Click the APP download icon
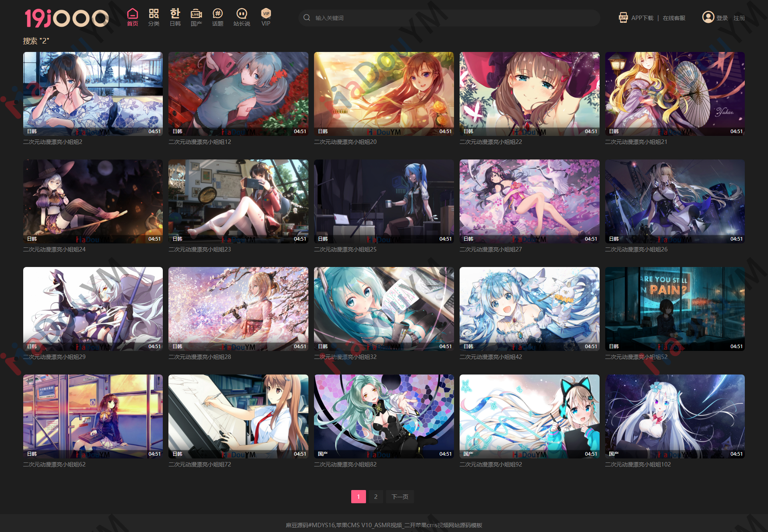Image resolution: width=768 pixels, height=532 pixels. tap(623, 18)
